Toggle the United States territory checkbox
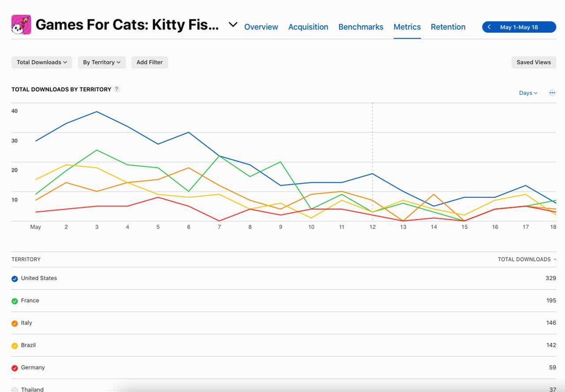565x392 pixels. tap(15, 279)
